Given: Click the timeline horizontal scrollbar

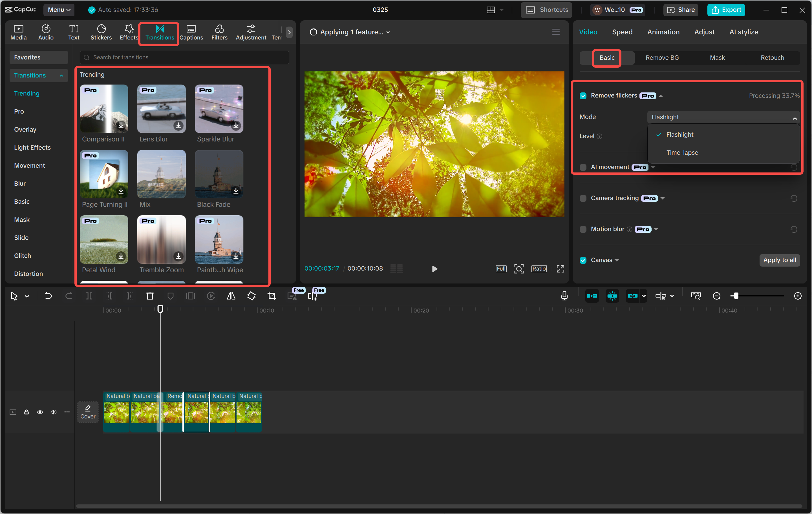Looking at the screenshot, I should click(438, 506).
